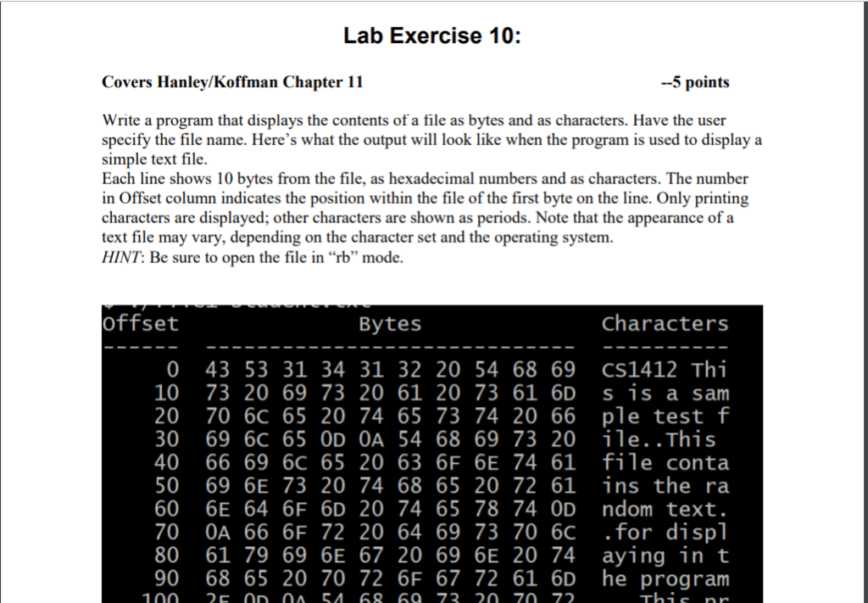Viewport: 868px width, 603px height.
Task: Click byte "0A" in the offset 30 row
Action: (x=371, y=439)
